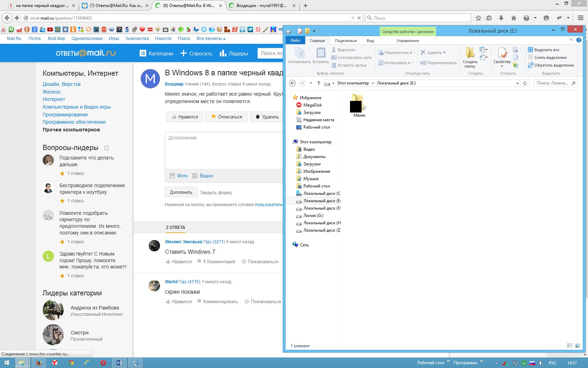Switch to the Входящие mail tab
The width and height of the screenshot is (588, 368).
tap(261, 6)
